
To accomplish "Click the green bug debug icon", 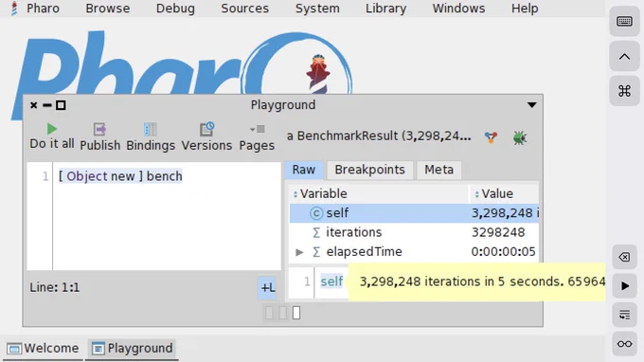I will tap(520, 137).
